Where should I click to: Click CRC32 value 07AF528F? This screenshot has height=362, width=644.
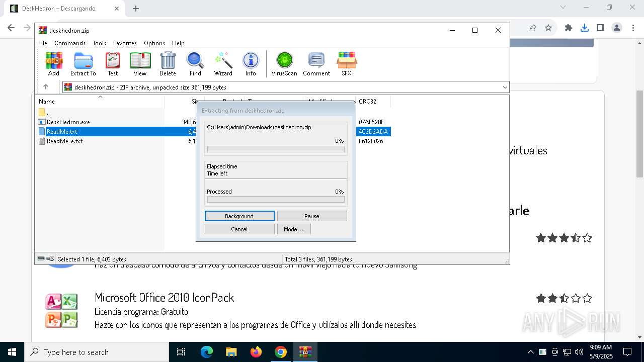point(371,122)
